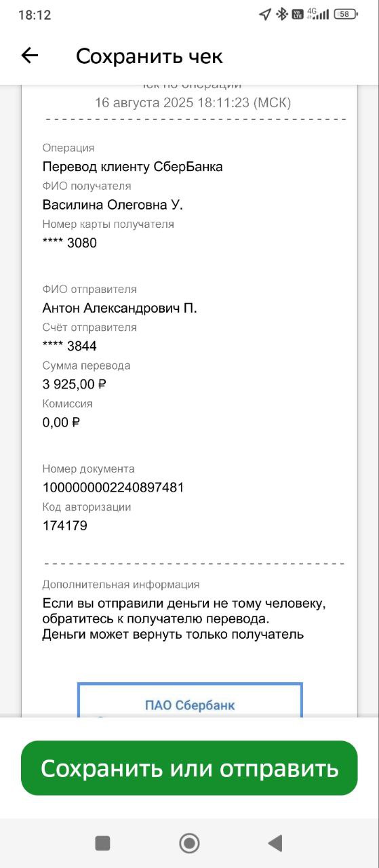379x868 pixels.
Task: Tap the transfer amount 3 925,00 ₽
Action: click(x=75, y=384)
